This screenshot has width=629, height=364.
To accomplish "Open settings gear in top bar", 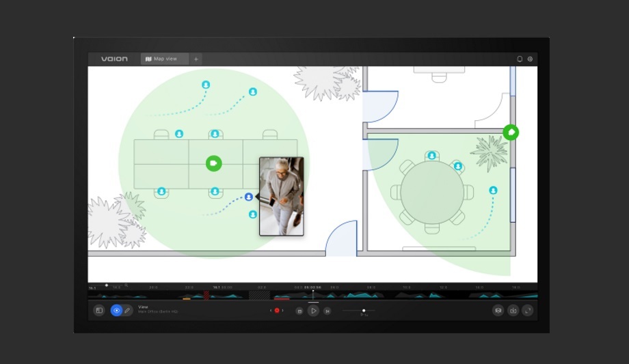I will click(530, 59).
